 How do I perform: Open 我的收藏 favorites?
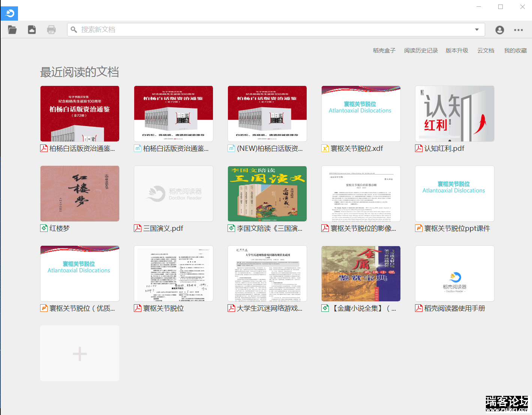pos(516,51)
